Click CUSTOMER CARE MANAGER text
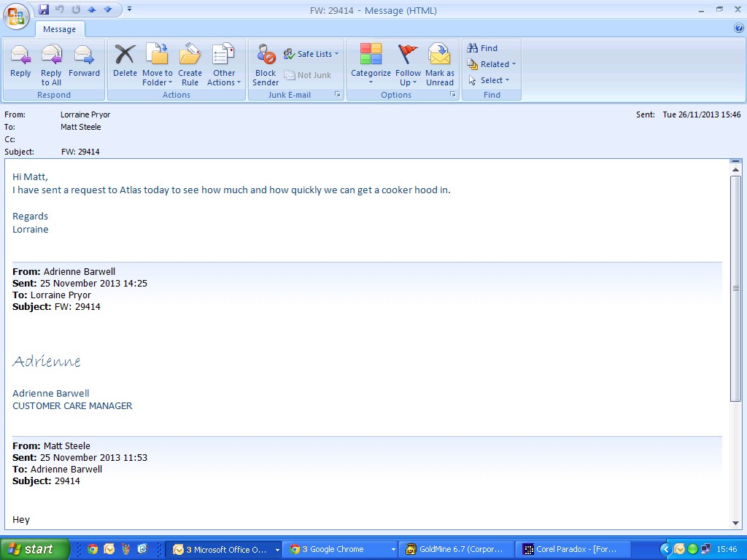This screenshot has width=747, height=560. pyautogui.click(x=72, y=406)
